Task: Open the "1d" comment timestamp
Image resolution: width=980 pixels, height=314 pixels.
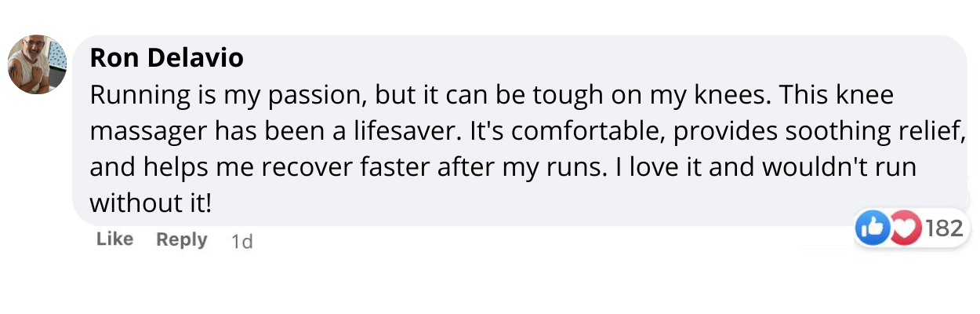Action: point(242,241)
